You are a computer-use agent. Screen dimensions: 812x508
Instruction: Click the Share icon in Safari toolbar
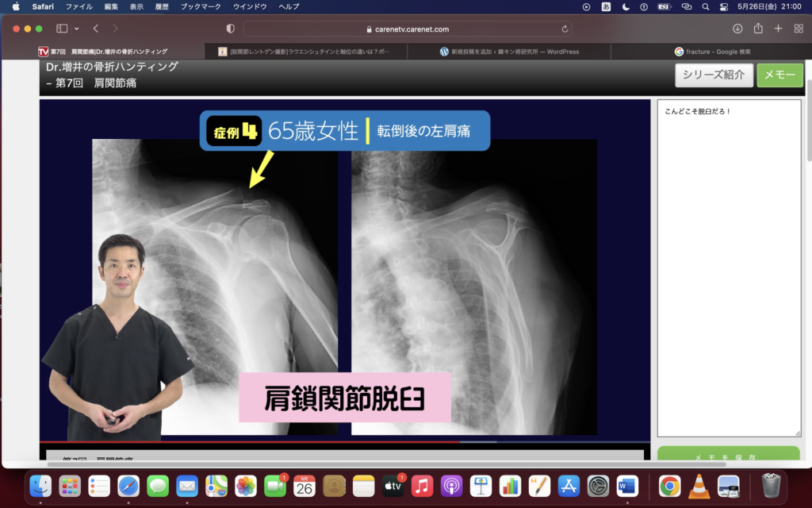pos(758,29)
